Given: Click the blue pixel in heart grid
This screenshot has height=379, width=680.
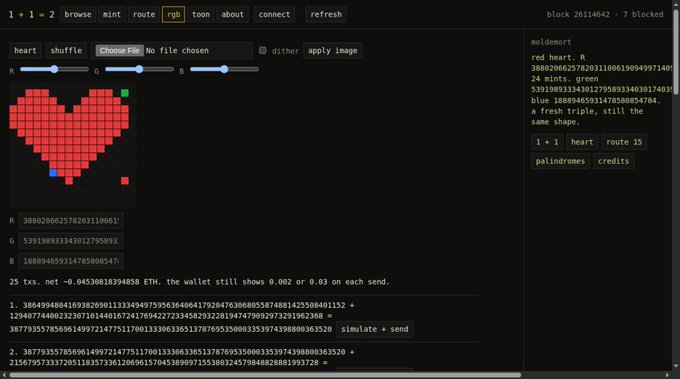Looking at the screenshot, I should [x=53, y=173].
